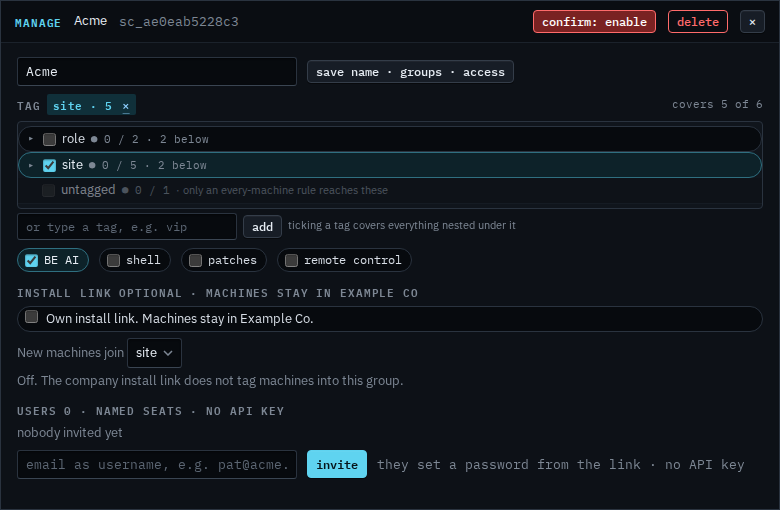
Task: Toggle the BE AI access checkbox
Action: (x=31, y=260)
